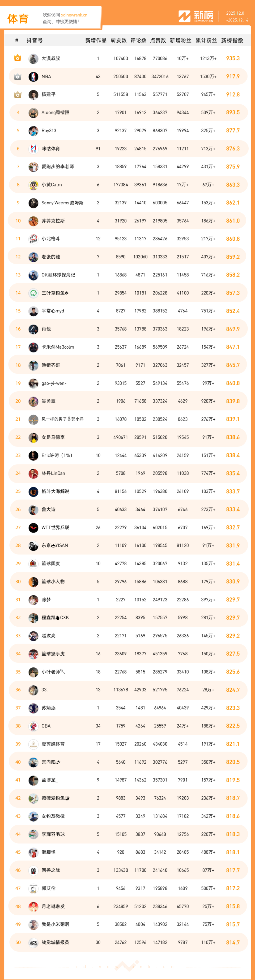255x980 pixels.
Task: Open the 咪咕体育 account avatar
Action: (34, 149)
